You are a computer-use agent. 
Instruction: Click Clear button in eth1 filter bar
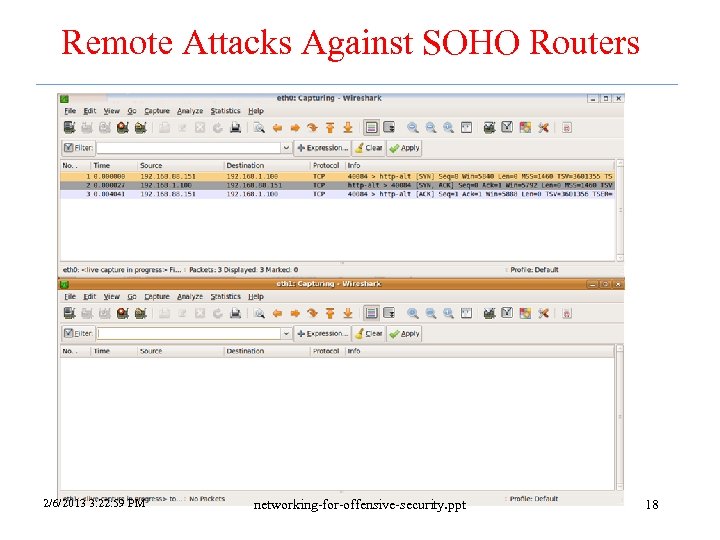(x=369, y=333)
